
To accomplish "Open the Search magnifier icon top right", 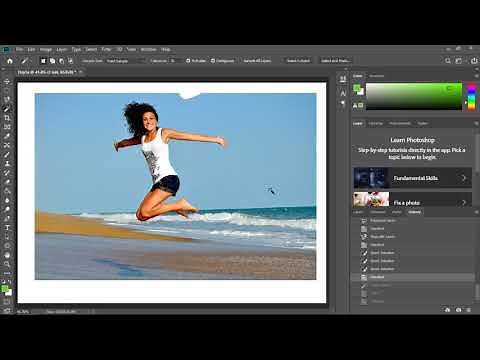I will click(448, 61).
